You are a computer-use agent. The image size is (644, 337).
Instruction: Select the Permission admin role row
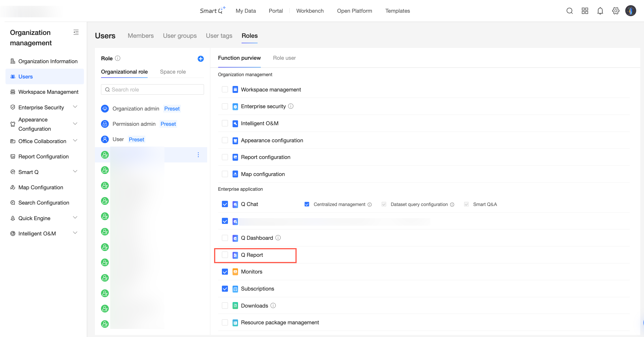point(151,124)
